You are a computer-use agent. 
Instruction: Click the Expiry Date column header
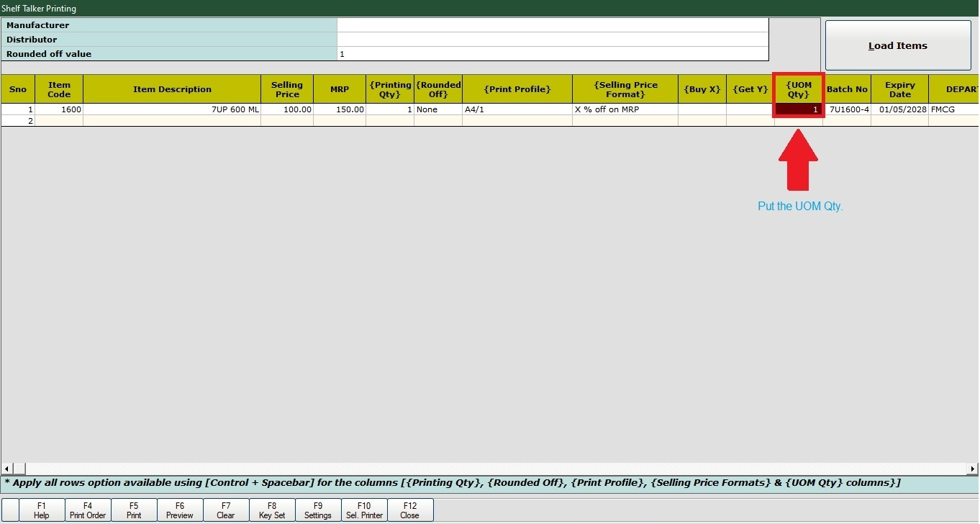tap(899, 89)
